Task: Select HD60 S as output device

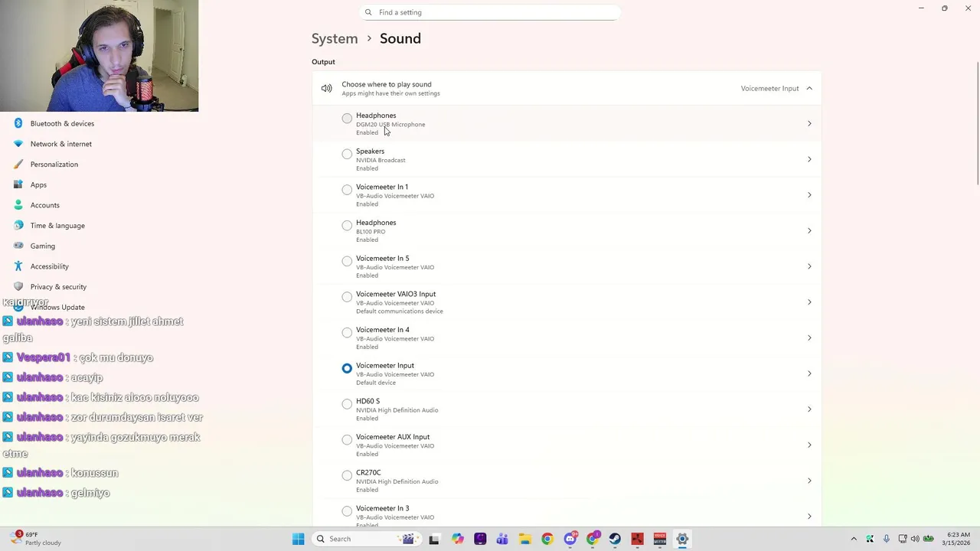Action: (x=347, y=404)
